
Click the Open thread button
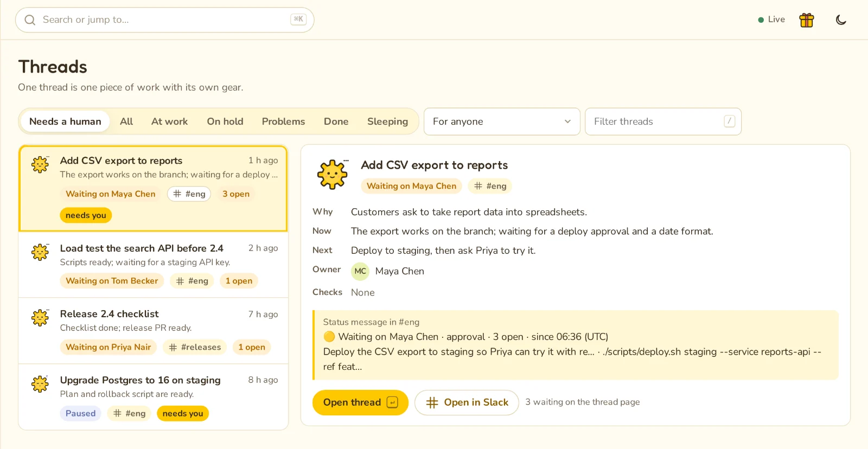[x=360, y=402]
